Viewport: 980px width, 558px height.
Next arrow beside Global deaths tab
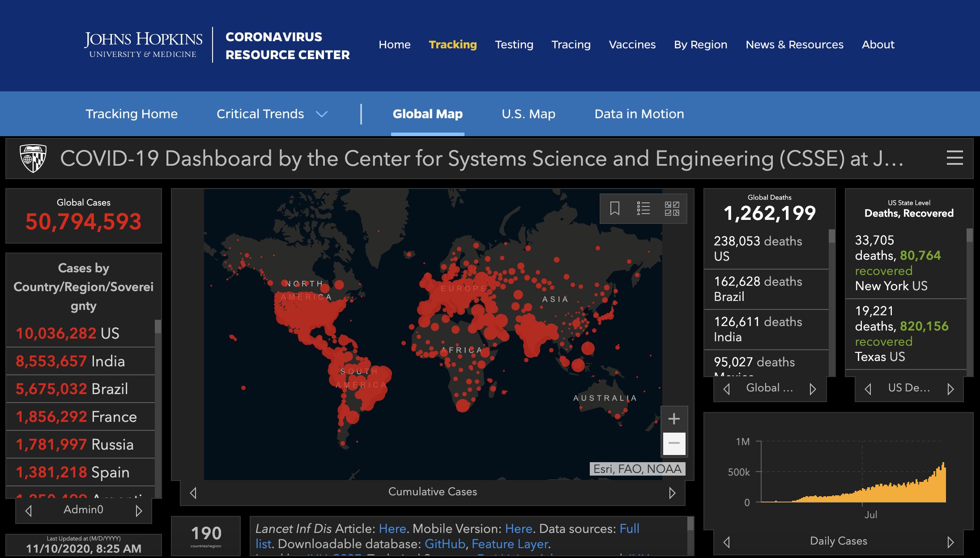point(813,389)
